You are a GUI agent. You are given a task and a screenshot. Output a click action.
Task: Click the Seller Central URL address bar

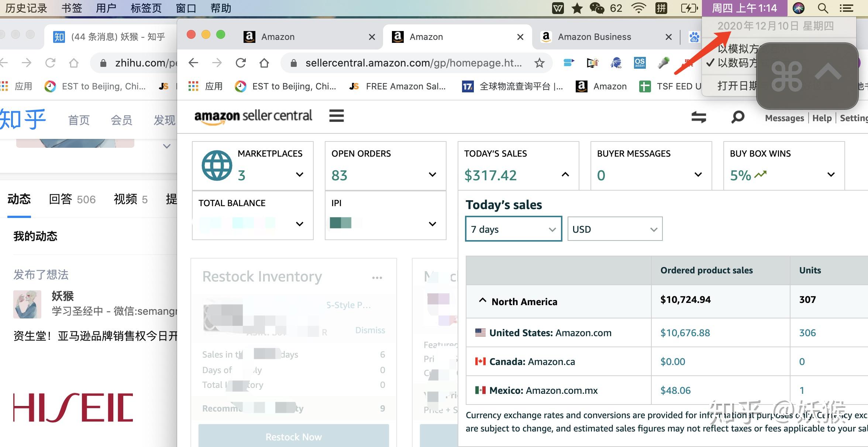pyautogui.click(x=413, y=63)
